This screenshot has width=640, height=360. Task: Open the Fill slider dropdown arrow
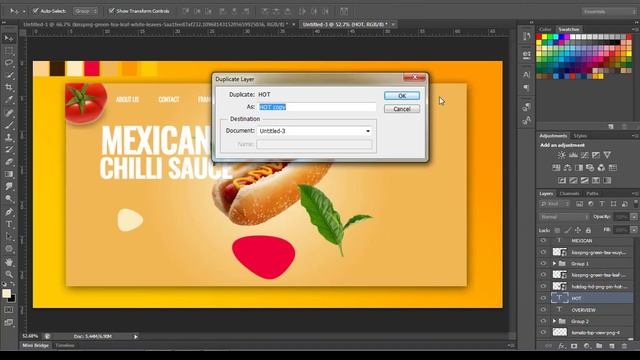coord(634,231)
